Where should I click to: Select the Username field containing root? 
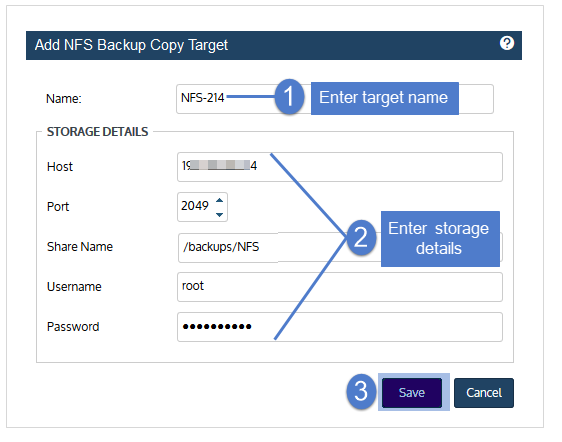tap(340, 287)
